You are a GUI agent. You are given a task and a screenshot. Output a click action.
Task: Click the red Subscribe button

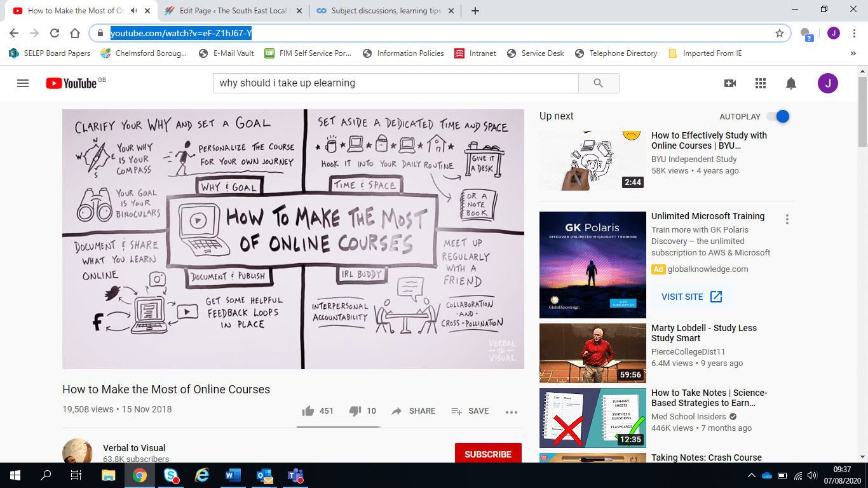(488, 454)
